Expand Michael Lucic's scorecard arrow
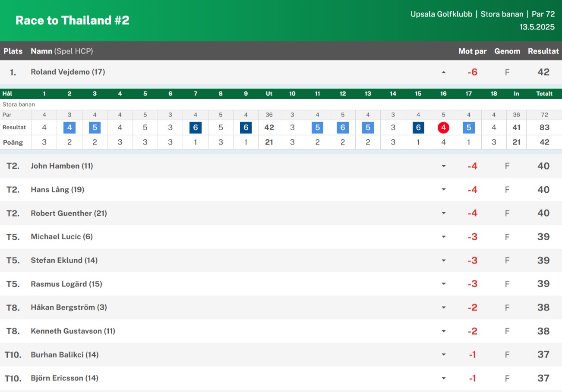 coord(443,237)
